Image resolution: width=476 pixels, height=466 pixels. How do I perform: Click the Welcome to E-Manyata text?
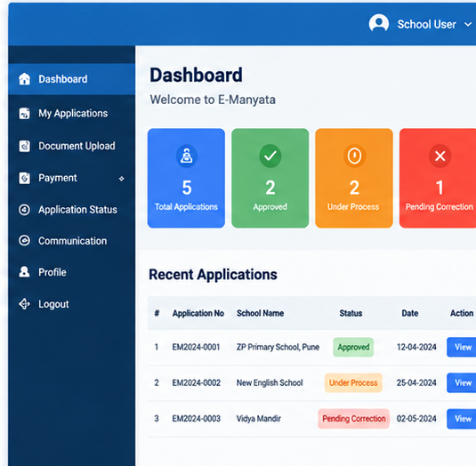click(213, 100)
